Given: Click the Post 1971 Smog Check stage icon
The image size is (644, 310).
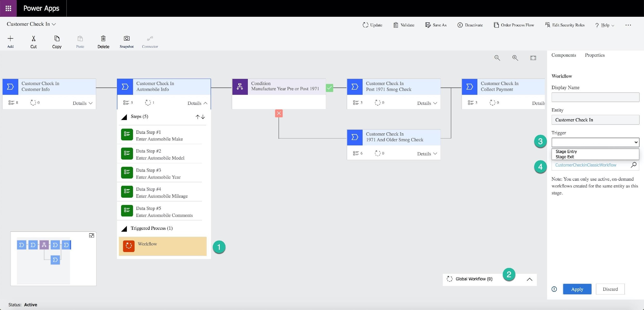Looking at the screenshot, I should click(x=355, y=87).
